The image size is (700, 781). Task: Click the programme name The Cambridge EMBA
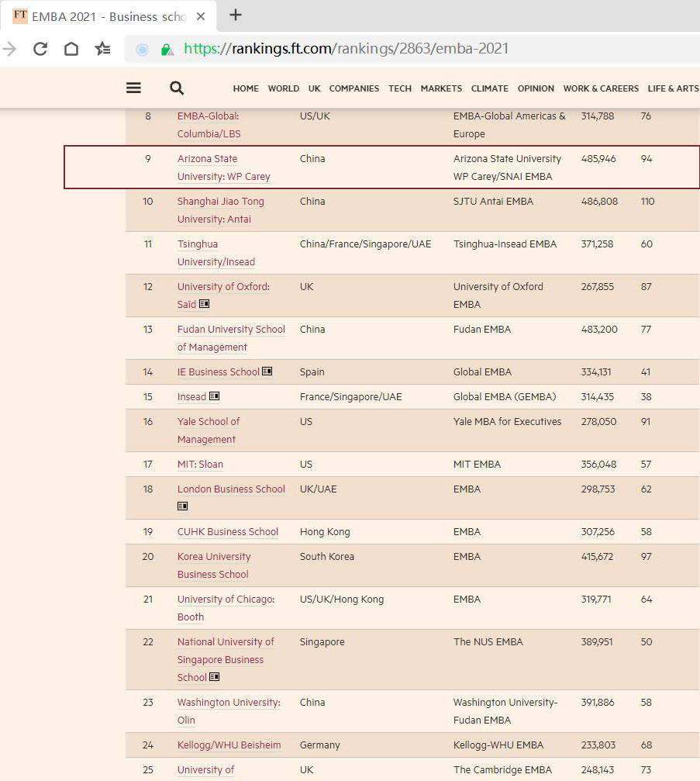[502, 770]
